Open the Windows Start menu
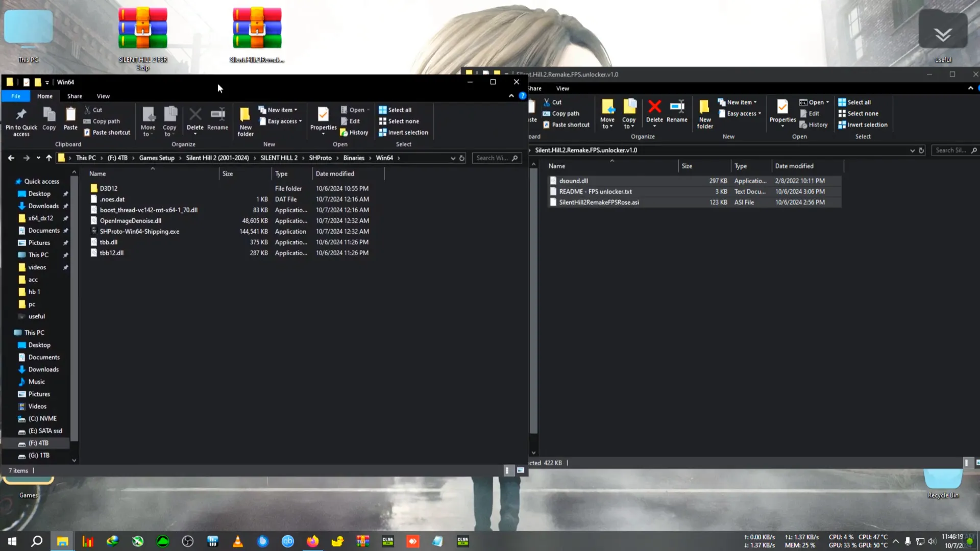The width and height of the screenshot is (980, 551). [x=12, y=541]
